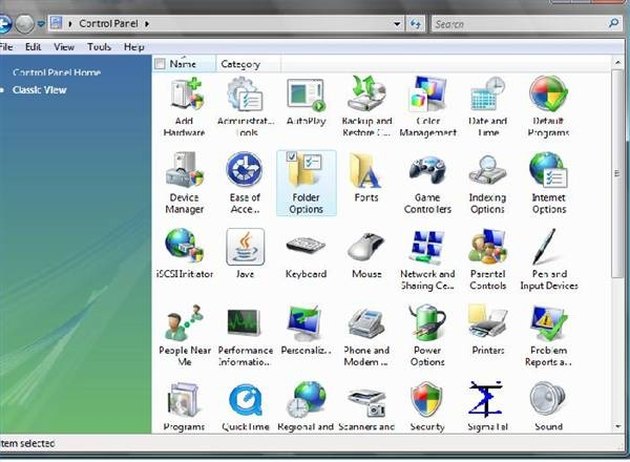Open the Java control panel icon
The width and height of the screenshot is (630, 462).
coord(245,254)
